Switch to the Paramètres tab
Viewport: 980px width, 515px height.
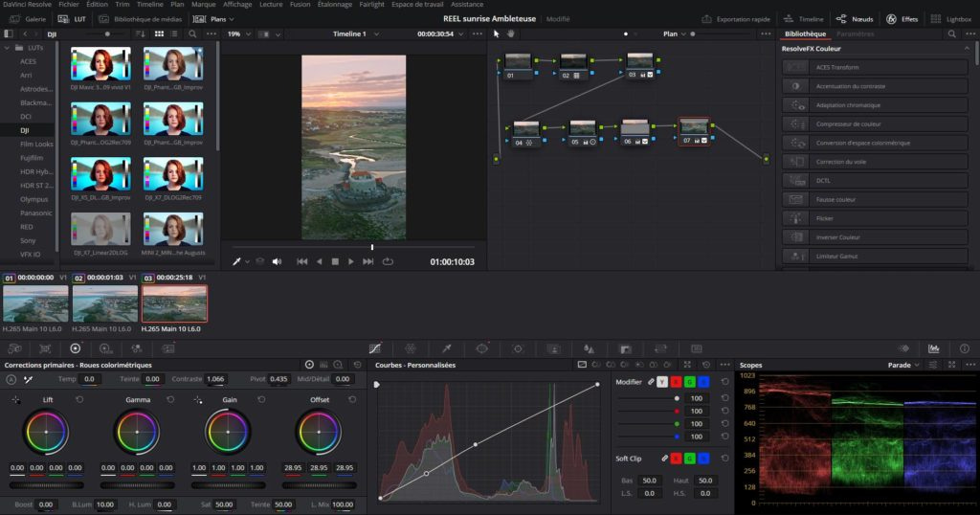point(855,34)
